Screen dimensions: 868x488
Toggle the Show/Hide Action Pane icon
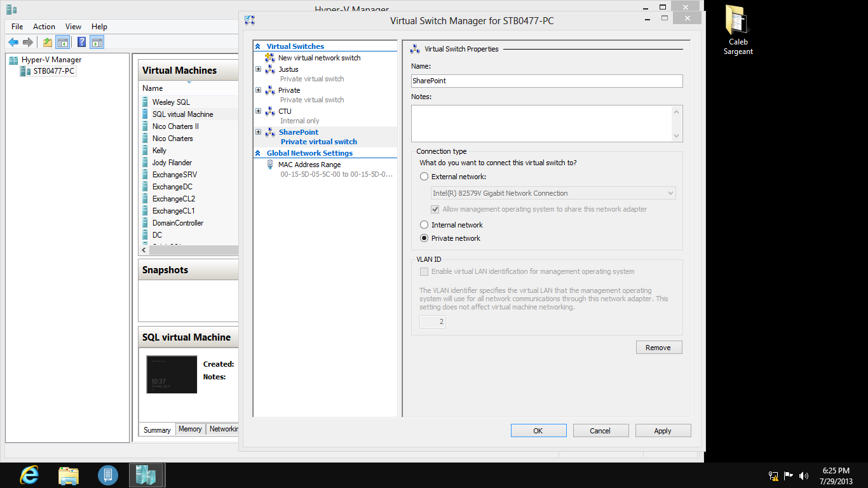coord(97,43)
